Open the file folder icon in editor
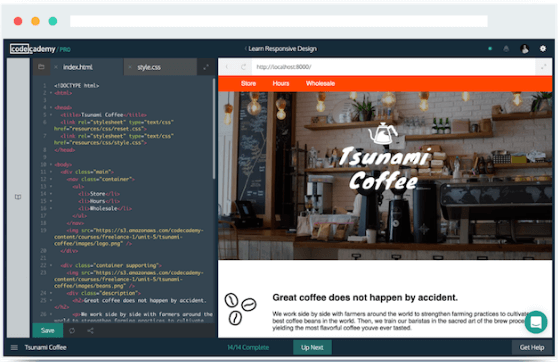This screenshot has height=362, width=558. (41, 67)
